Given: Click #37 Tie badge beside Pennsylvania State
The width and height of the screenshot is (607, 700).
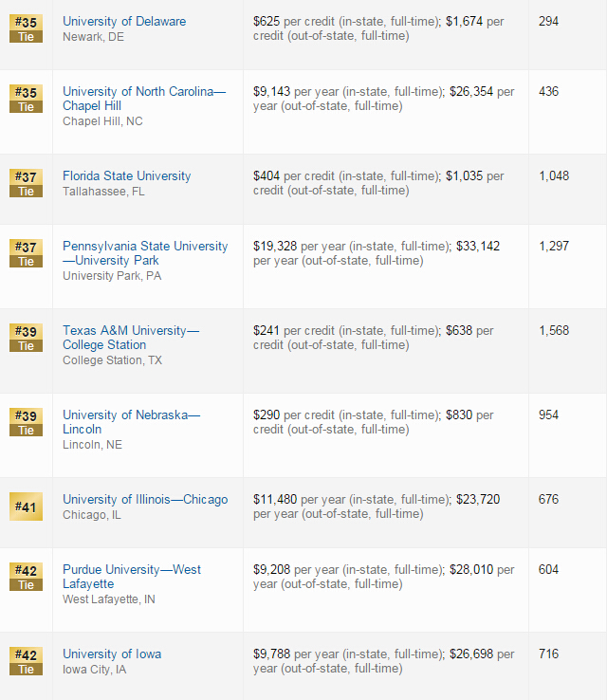Looking at the screenshot, I should [x=26, y=253].
